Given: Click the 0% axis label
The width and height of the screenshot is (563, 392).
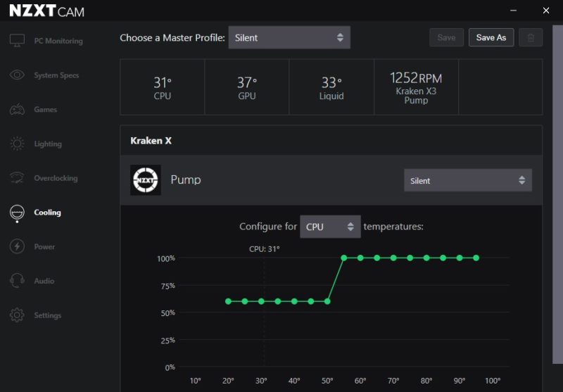Looking at the screenshot, I should click(170, 367).
